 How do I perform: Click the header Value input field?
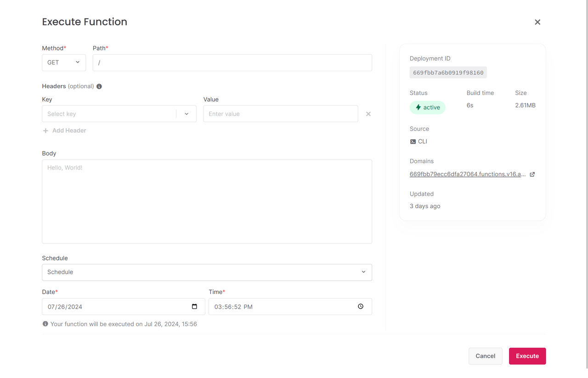click(280, 114)
